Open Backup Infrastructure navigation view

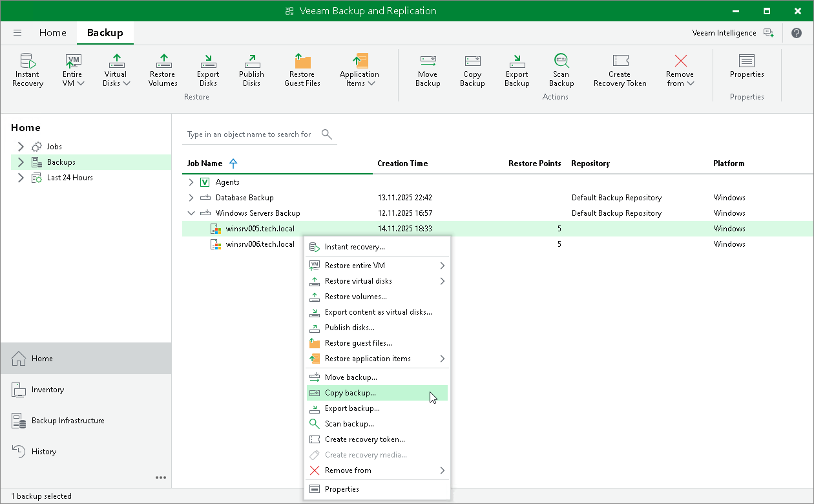[86, 421]
